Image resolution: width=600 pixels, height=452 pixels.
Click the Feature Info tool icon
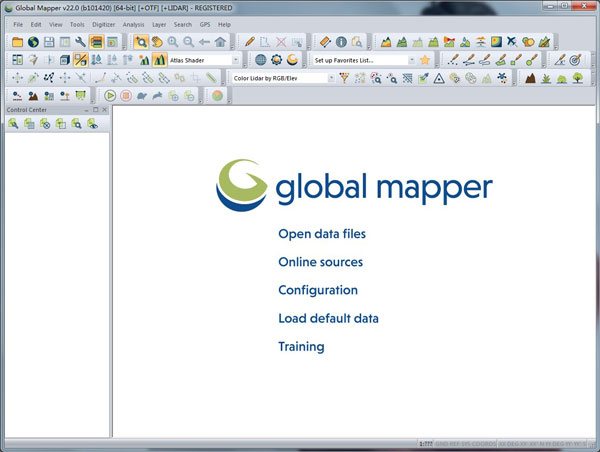[x=340, y=42]
